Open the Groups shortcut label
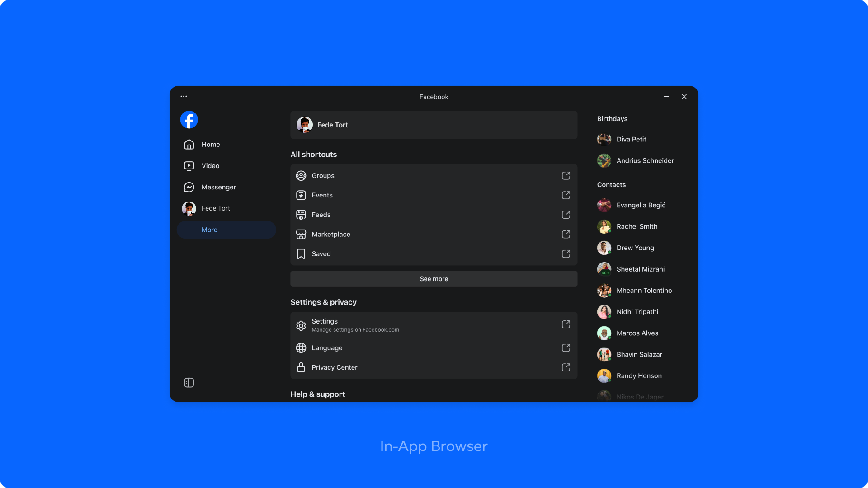The width and height of the screenshot is (868, 488). click(323, 176)
